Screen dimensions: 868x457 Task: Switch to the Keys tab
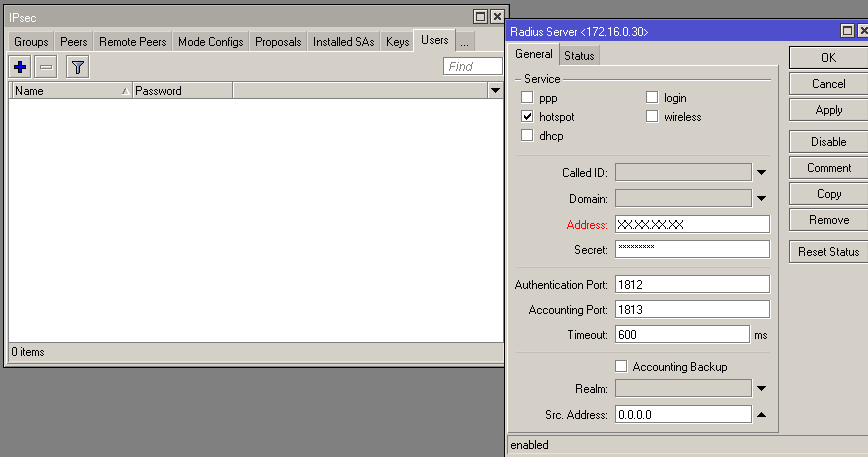tap(397, 42)
